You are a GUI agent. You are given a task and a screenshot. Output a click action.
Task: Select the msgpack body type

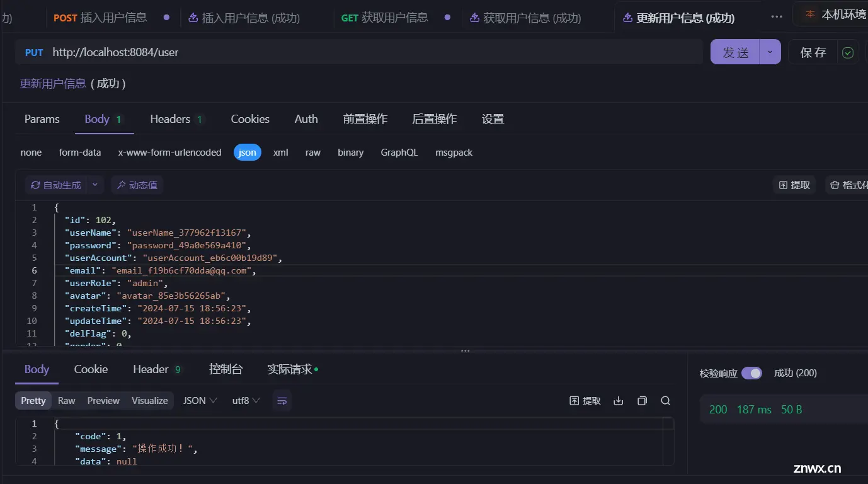(x=454, y=153)
